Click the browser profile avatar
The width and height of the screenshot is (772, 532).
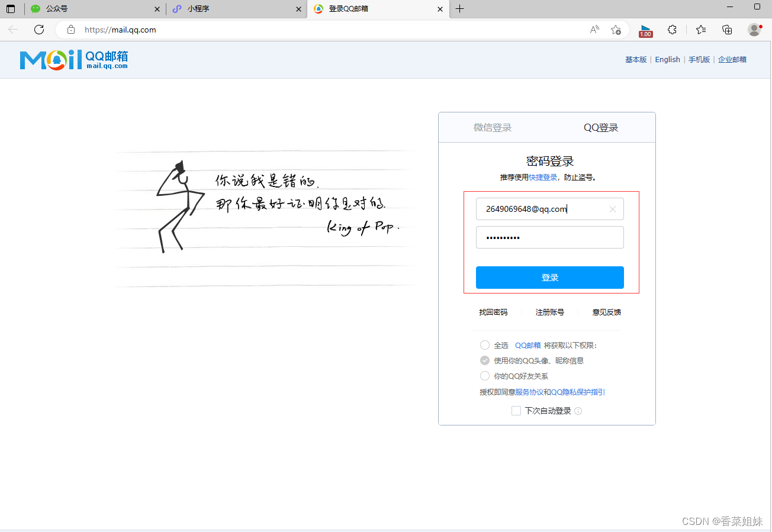(x=754, y=30)
